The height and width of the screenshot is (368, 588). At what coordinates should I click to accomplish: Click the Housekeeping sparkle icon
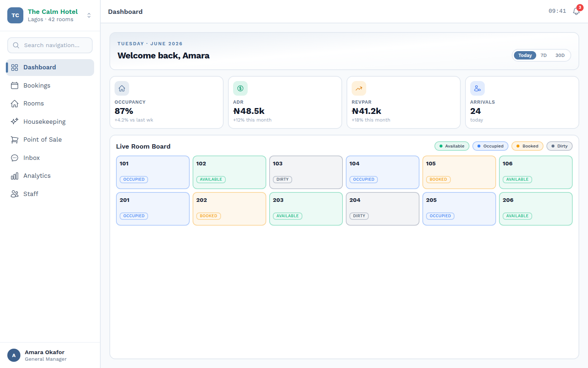click(15, 122)
